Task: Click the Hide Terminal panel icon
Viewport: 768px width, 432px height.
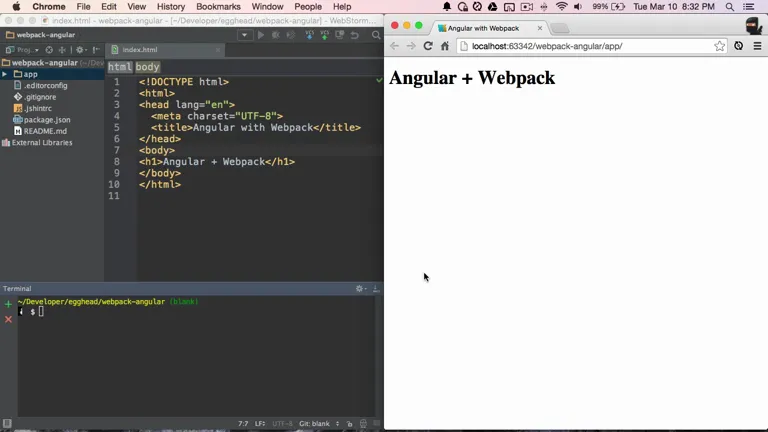Action: [x=376, y=288]
